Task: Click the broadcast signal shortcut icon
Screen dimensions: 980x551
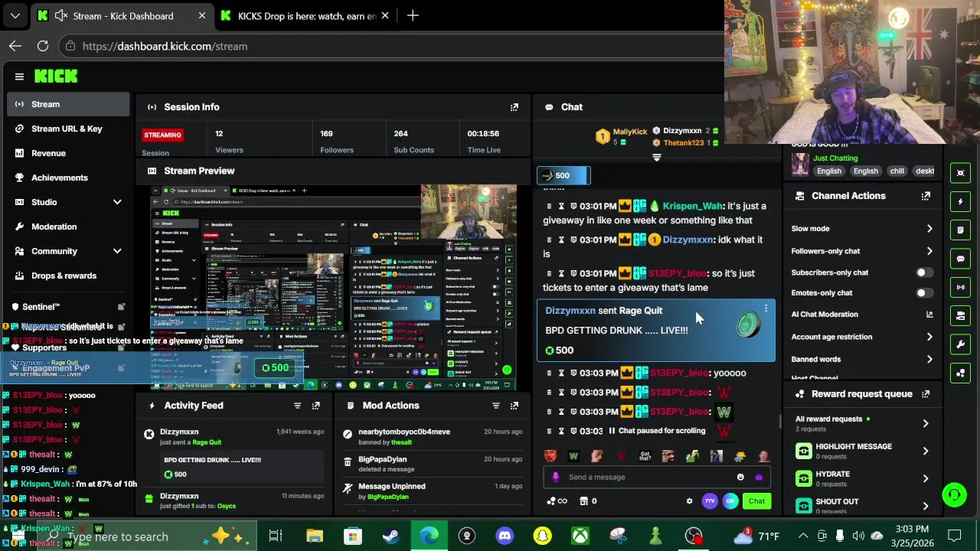Action: tap(961, 287)
